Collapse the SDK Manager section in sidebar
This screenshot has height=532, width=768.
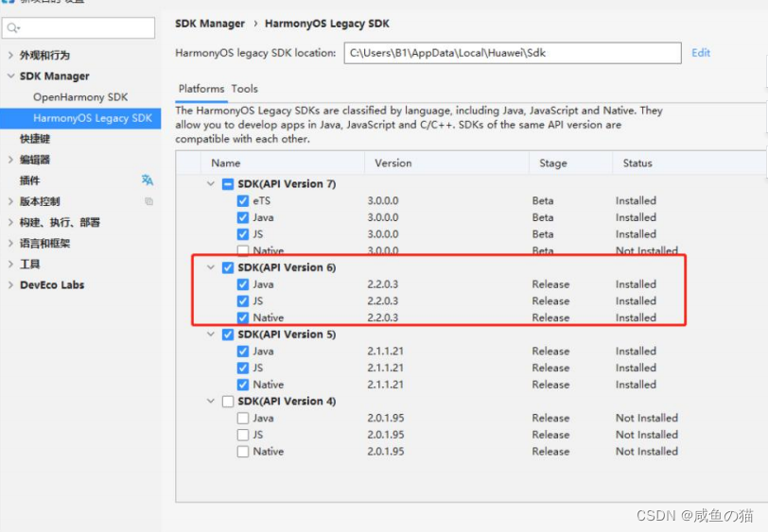coord(10,77)
